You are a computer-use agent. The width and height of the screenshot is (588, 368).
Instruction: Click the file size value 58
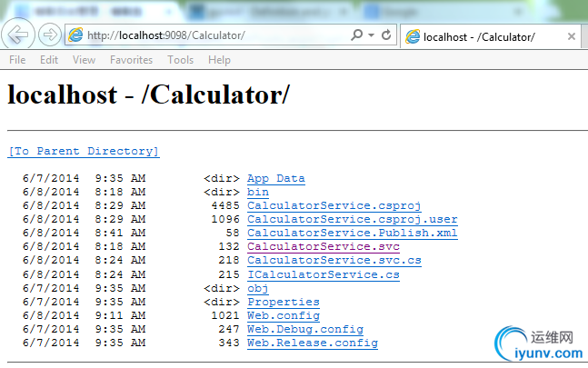click(233, 233)
